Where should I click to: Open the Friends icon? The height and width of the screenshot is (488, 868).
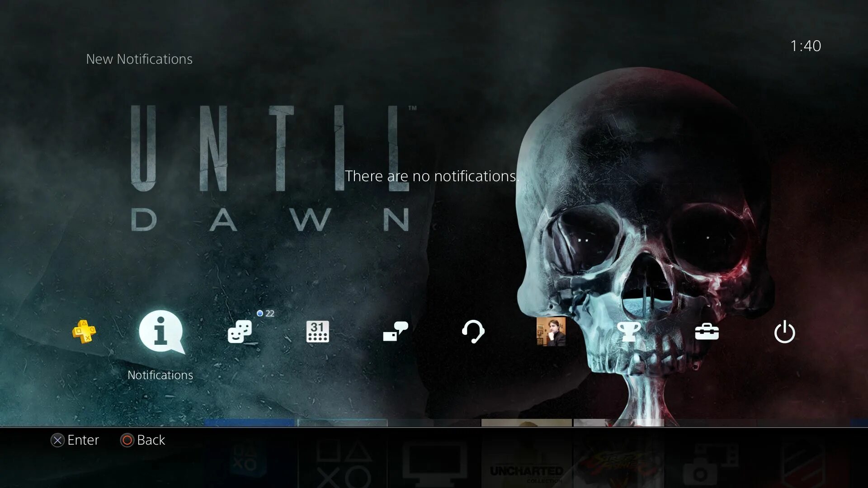(240, 332)
